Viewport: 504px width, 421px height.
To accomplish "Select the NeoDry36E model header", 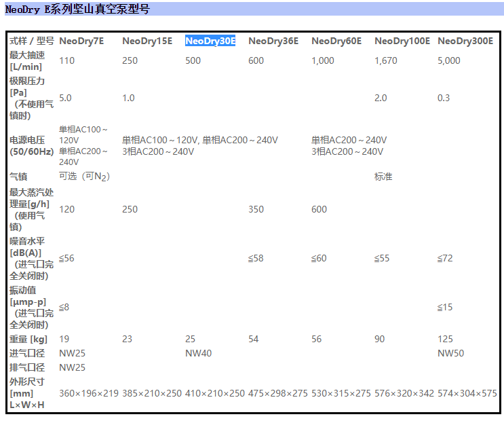I will 273,41.
